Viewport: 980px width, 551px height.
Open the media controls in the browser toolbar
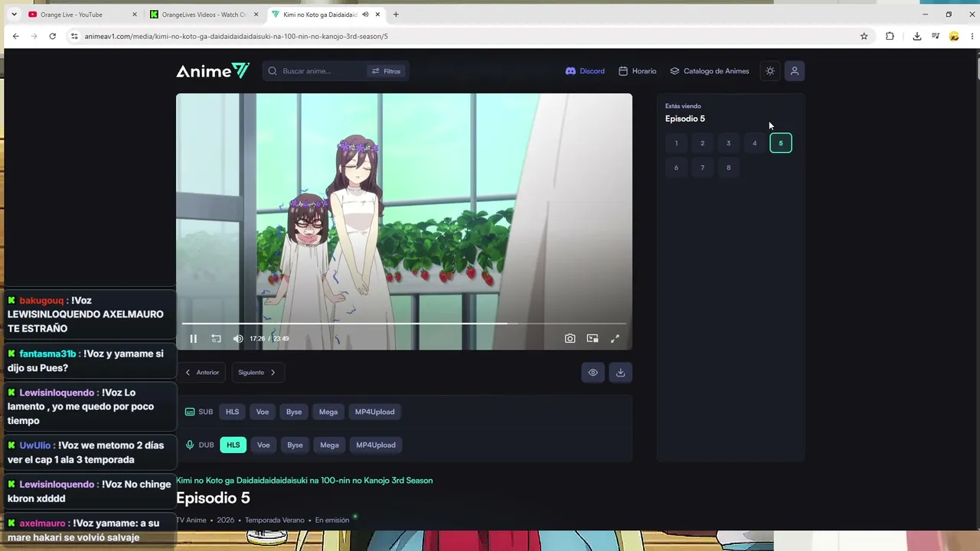tap(936, 36)
